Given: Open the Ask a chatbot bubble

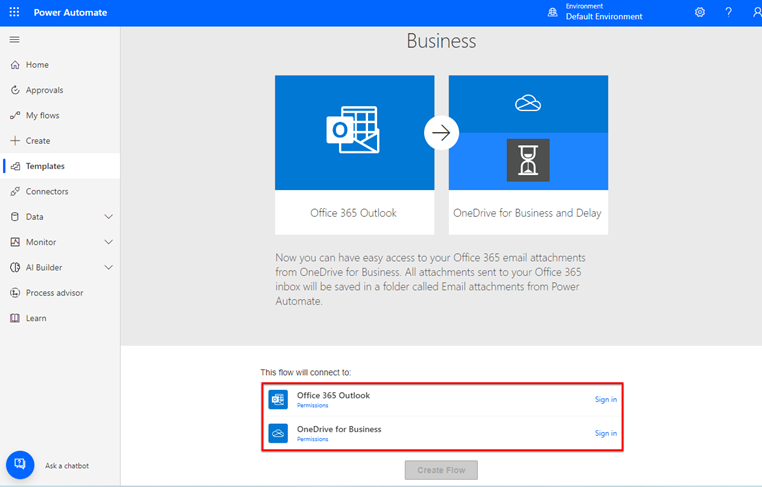Looking at the screenshot, I should click(20, 465).
